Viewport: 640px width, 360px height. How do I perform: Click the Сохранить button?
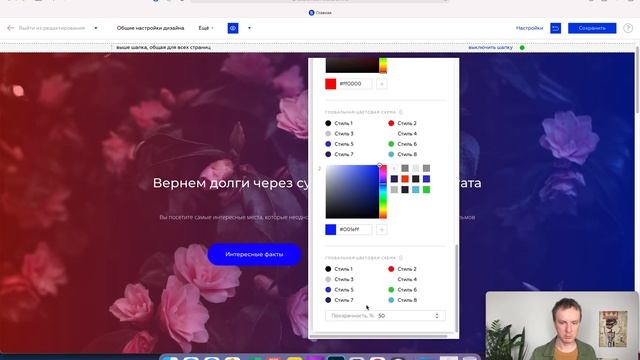[x=592, y=28]
